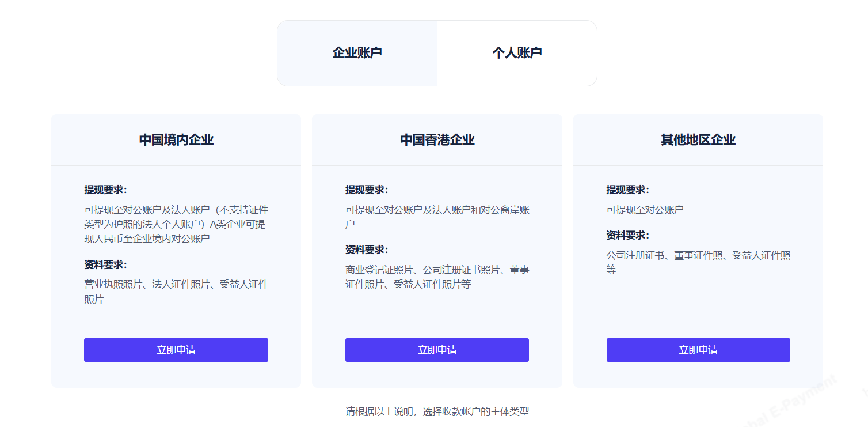Click 立即申请 under 中国境内企业
Screen dimensions: 868x427
click(x=176, y=350)
